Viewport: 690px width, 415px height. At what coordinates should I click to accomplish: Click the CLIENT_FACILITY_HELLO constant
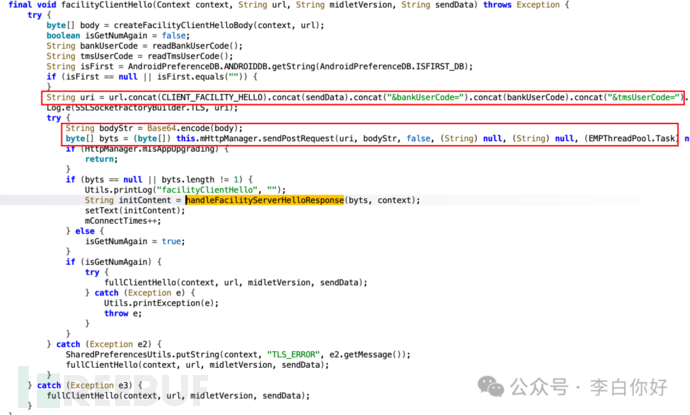(212, 97)
